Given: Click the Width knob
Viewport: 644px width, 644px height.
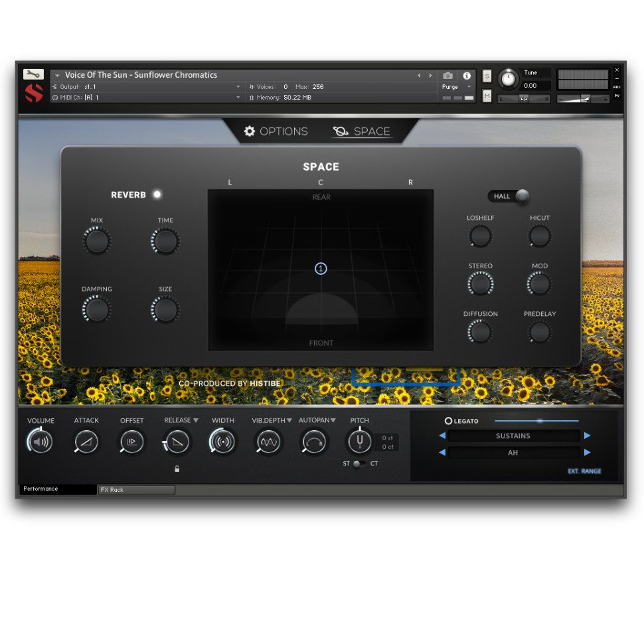Looking at the screenshot, I should point(223,442).
